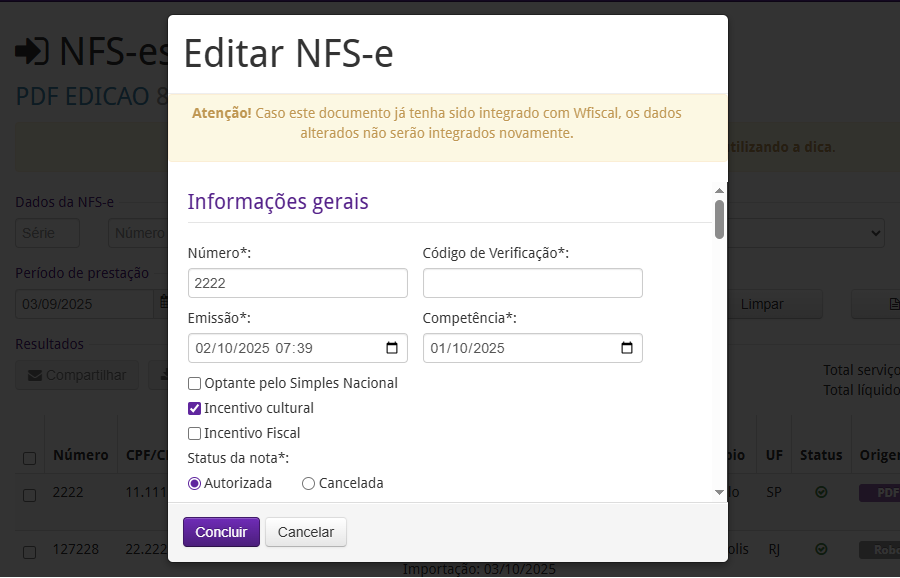
Task: Focus the Código de Verificação field
Action: pos(532,283)
